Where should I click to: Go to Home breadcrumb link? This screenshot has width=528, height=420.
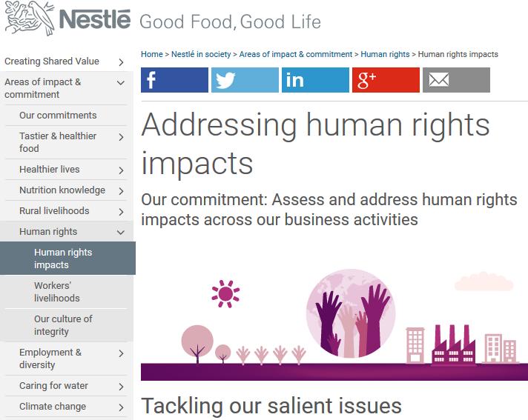pyautogui.click(x=151, y=54)
